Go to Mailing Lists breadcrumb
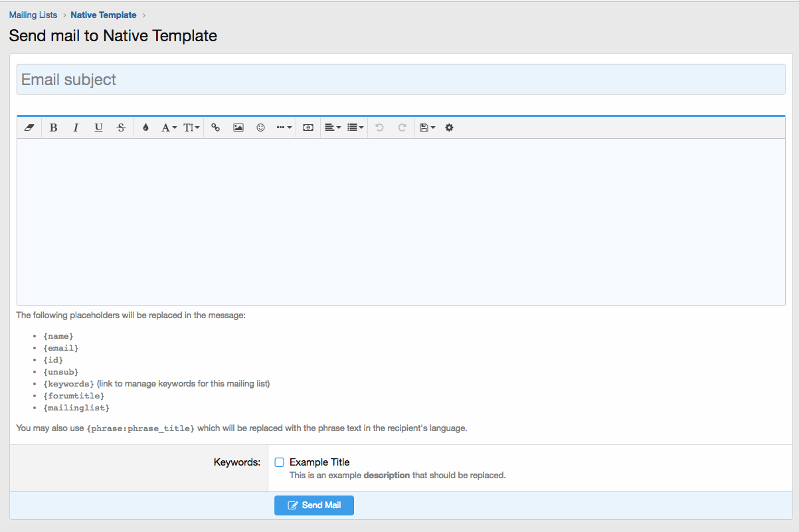Image resolution: width=799 pixels, height=532 pixels. point(33,15)
